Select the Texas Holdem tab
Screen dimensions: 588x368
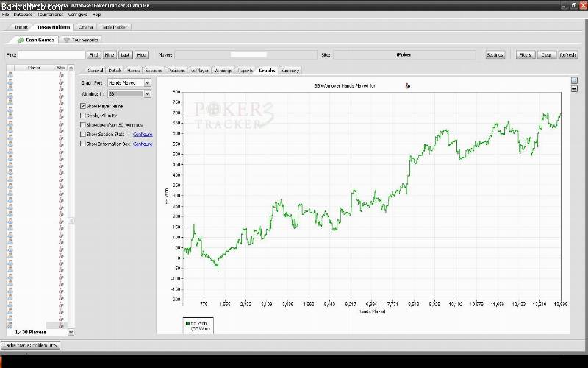[53, 27]
